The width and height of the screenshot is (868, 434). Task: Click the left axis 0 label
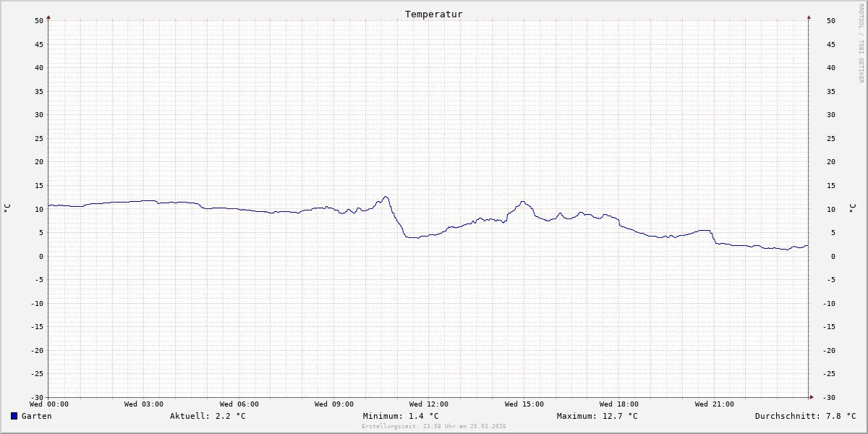click(x=41, y=256)
